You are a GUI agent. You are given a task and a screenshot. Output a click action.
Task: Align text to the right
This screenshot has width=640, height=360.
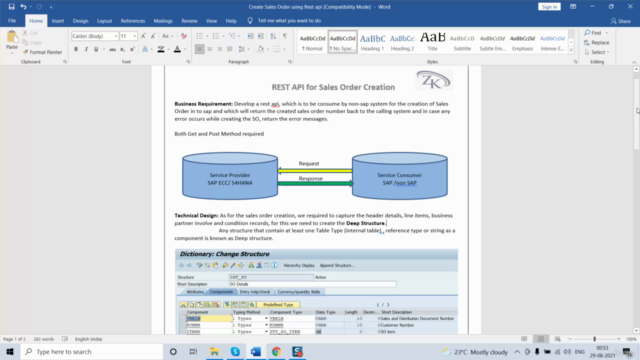220,49
